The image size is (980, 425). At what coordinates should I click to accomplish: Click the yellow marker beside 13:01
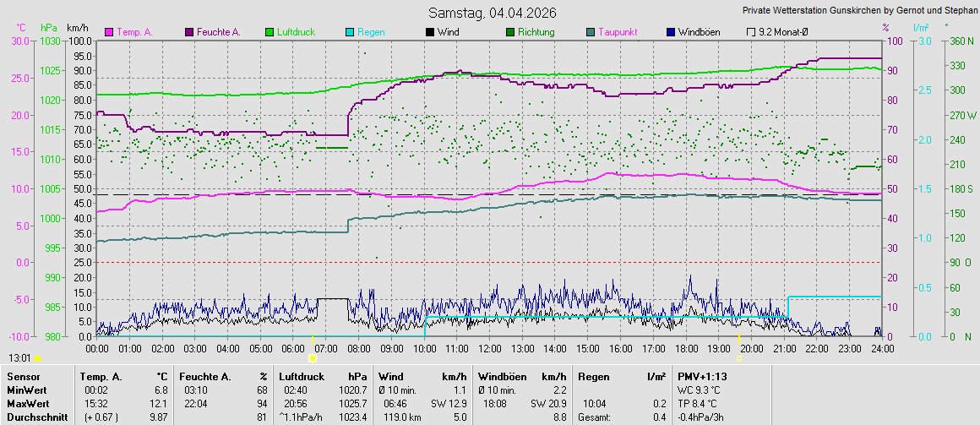[x=37, y=358]
